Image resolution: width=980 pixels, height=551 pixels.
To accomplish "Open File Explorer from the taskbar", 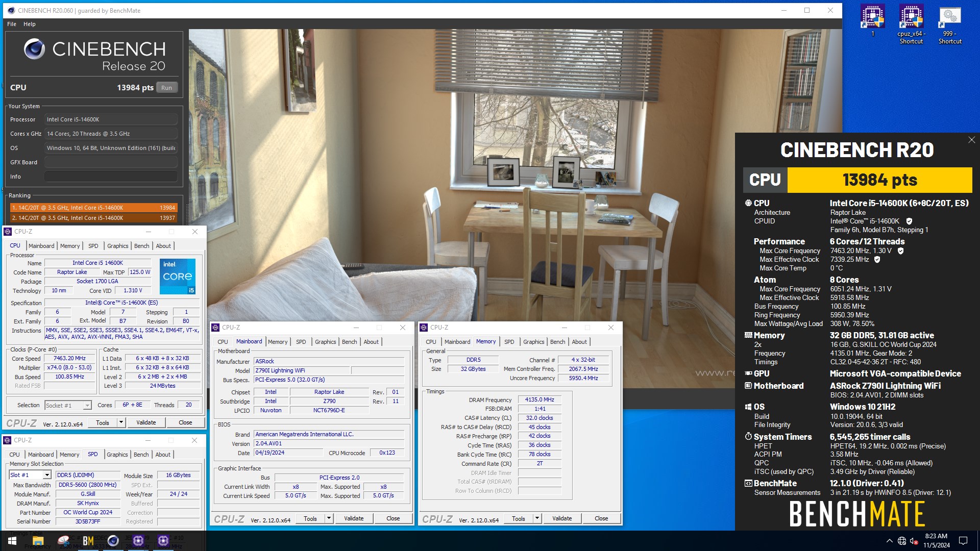I will coord(38,541).
